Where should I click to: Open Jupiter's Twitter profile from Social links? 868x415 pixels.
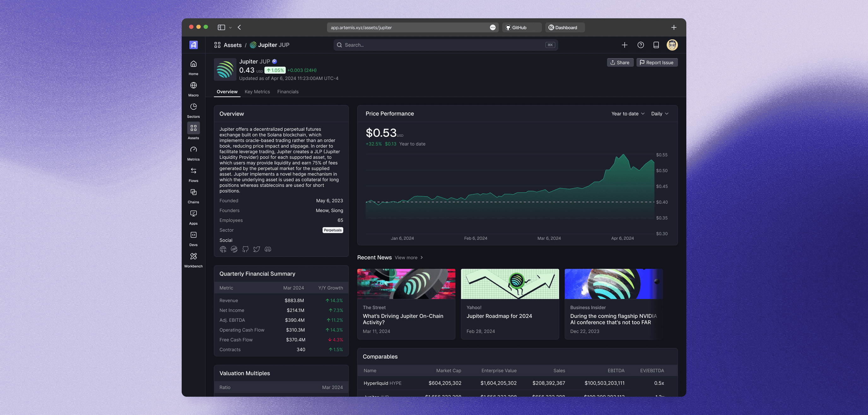coord(256,249)
